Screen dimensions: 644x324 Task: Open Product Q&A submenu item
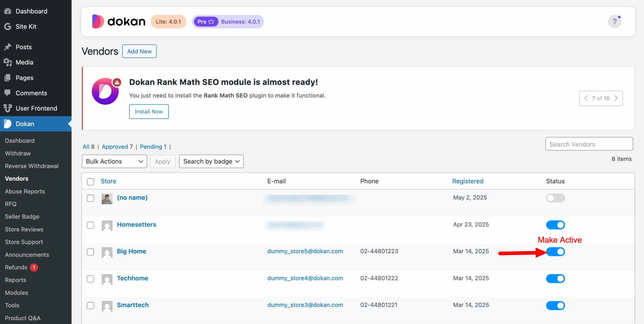tap(23, 318)
